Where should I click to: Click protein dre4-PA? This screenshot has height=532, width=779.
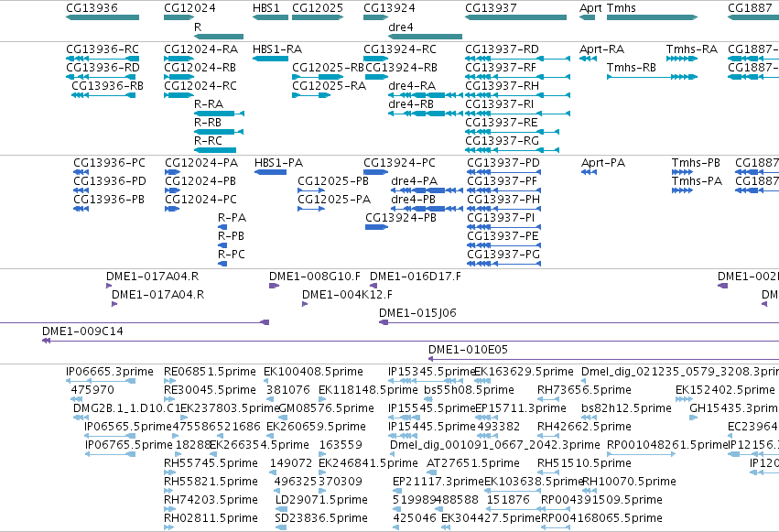click(x=427, y=190)
